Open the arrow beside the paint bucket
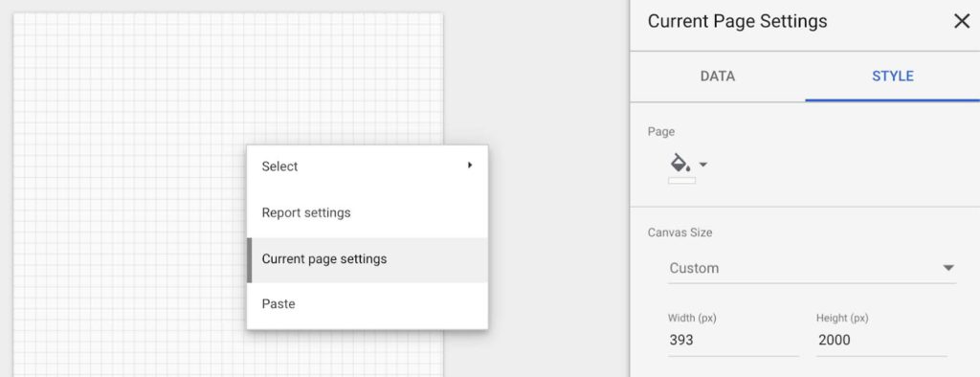The image size is (980, 377). tap(703, 165)
